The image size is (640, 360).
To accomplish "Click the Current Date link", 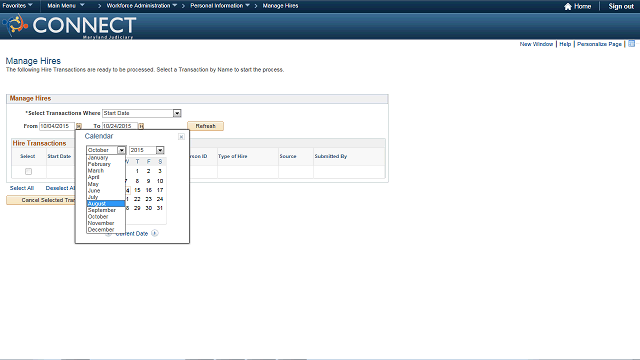I will (132, 233).
